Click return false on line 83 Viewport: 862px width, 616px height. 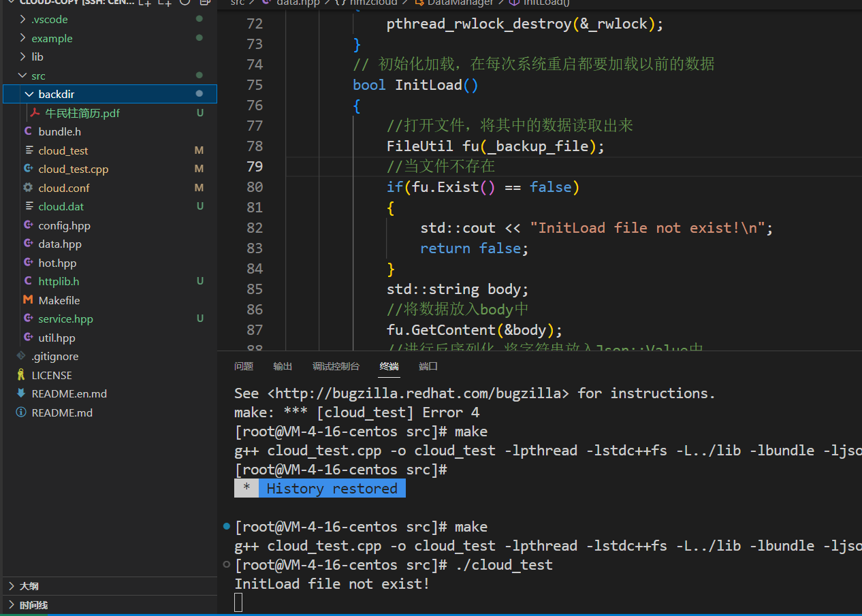click(475, 248)
